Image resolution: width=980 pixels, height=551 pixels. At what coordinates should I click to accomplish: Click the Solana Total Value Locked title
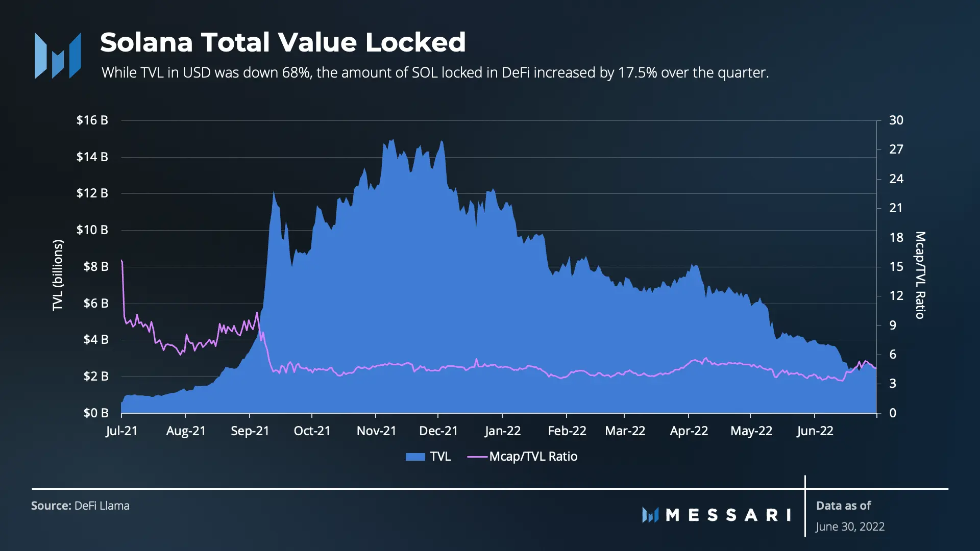(283, 42)
